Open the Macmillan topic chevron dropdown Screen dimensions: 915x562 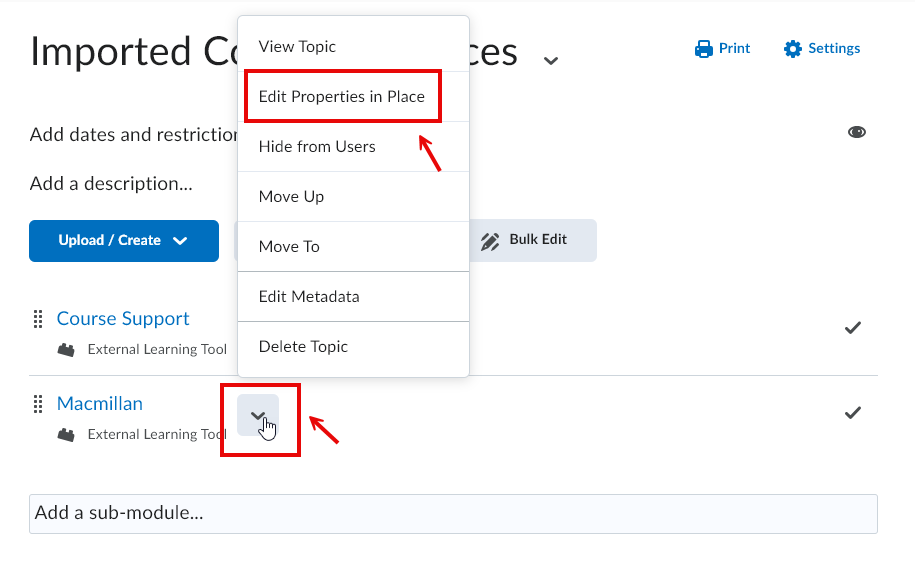pyautogui.click(x=258, y=415)
